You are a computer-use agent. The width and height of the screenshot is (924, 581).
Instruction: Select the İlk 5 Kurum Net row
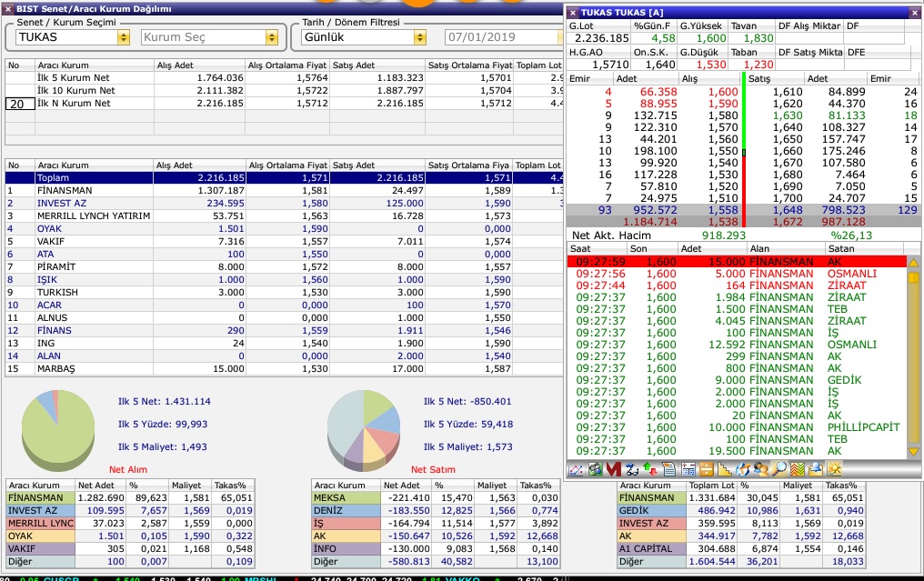point(284,78)
